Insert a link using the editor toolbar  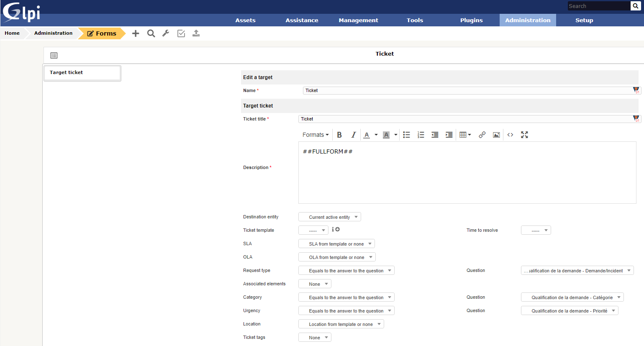coord(482,135)
